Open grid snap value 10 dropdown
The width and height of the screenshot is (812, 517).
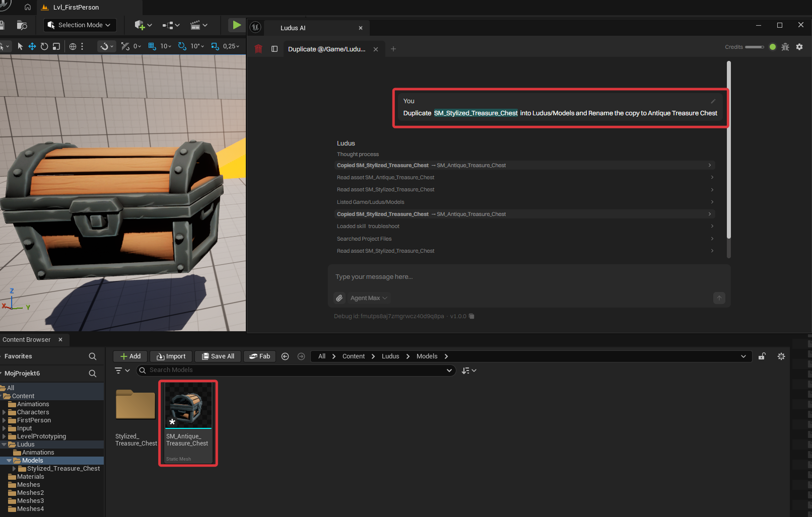tap(166, 46)
